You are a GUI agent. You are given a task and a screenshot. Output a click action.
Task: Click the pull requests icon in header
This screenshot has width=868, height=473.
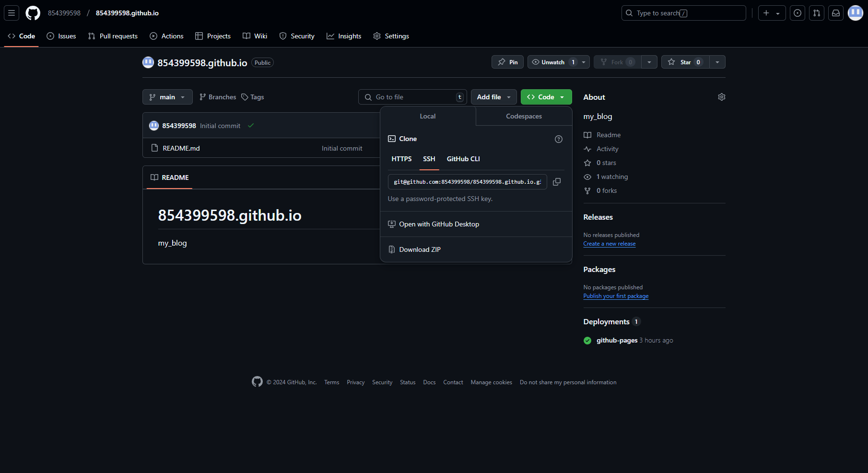[x=817, y=13]
